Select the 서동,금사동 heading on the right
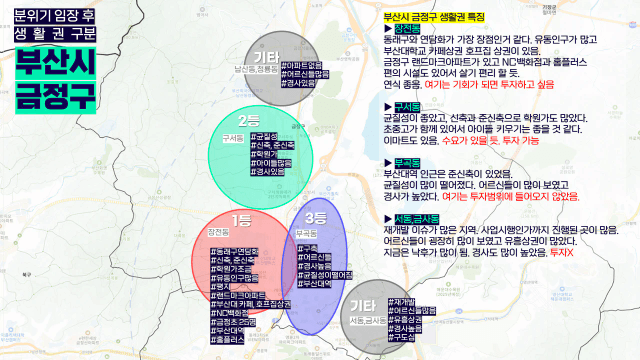 pos(417,219)
